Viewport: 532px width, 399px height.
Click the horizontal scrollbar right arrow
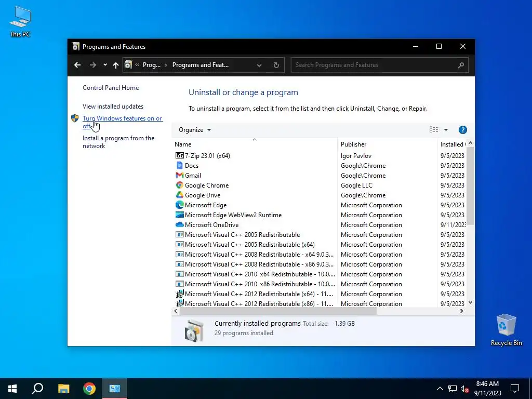pos(461,311)
